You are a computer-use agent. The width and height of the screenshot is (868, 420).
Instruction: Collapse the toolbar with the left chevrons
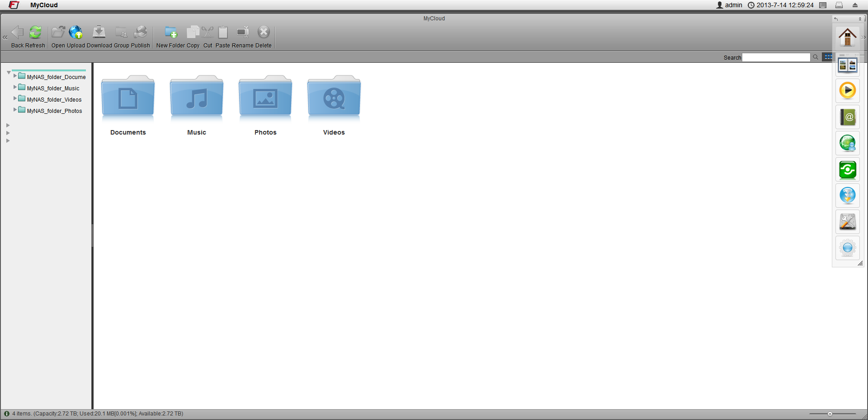click(5, 37)
